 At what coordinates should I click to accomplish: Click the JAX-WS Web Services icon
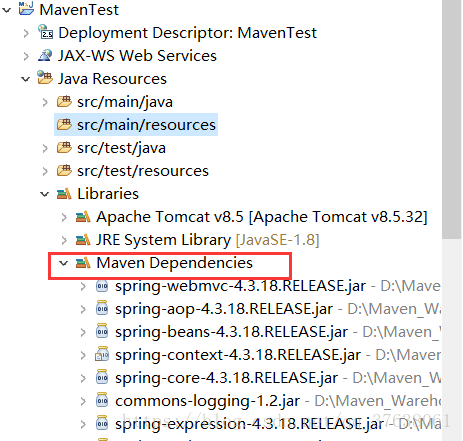(45, 55)
